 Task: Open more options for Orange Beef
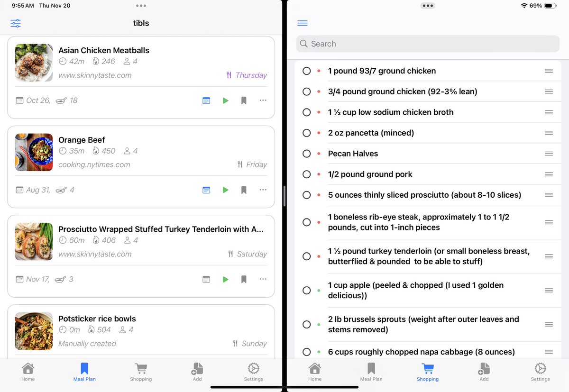point(263,190)
